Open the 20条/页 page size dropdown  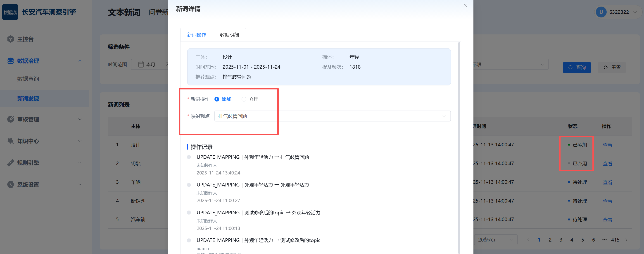[x=495, y=240]
